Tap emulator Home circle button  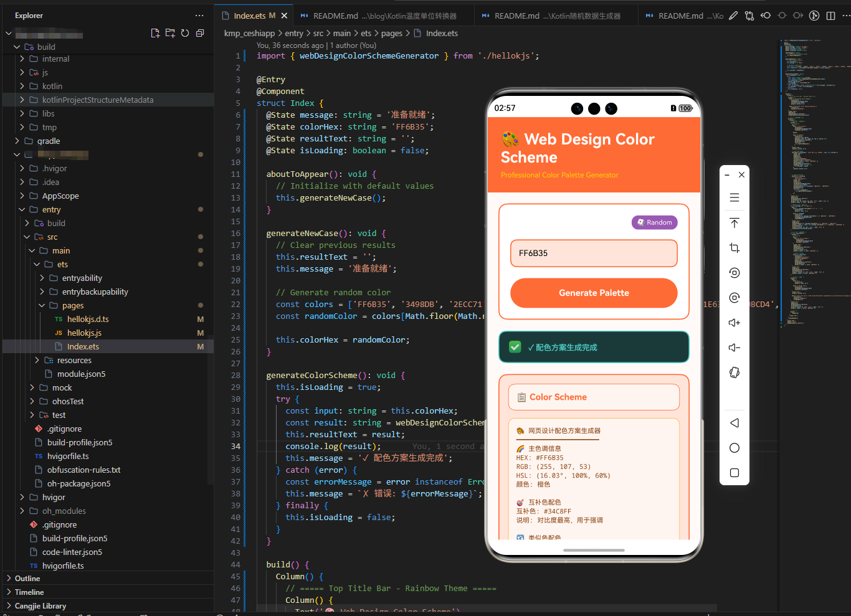click(x=735, y=448)
